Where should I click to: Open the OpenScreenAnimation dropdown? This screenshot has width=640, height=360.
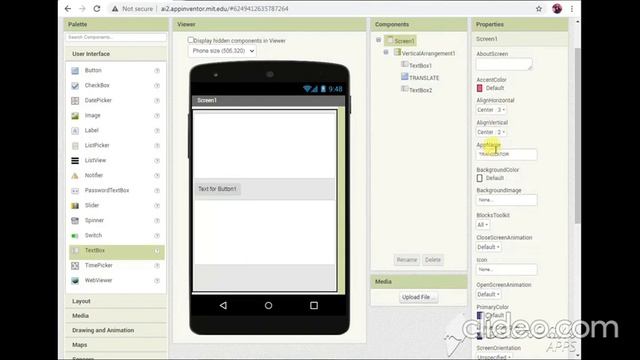488,294
